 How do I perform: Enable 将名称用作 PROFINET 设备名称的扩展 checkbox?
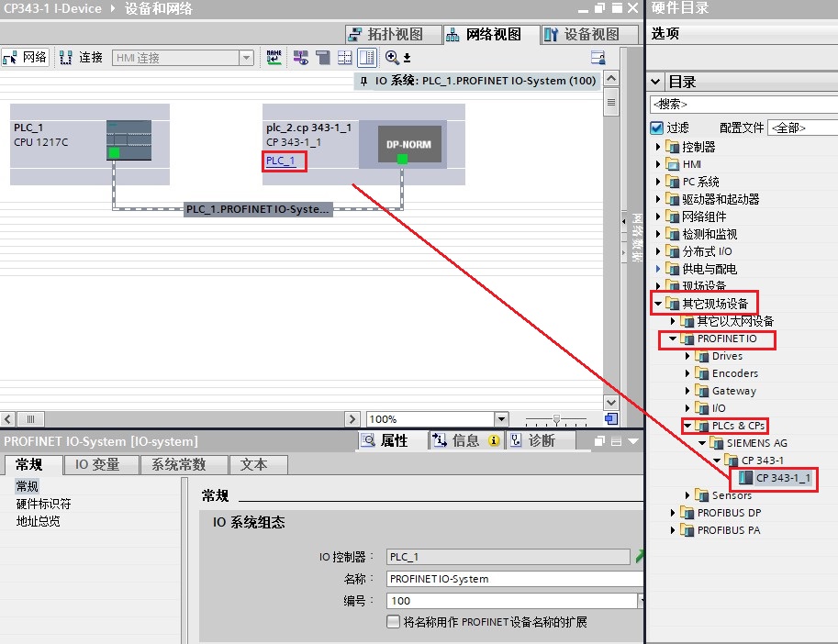(x=394, y=622)
